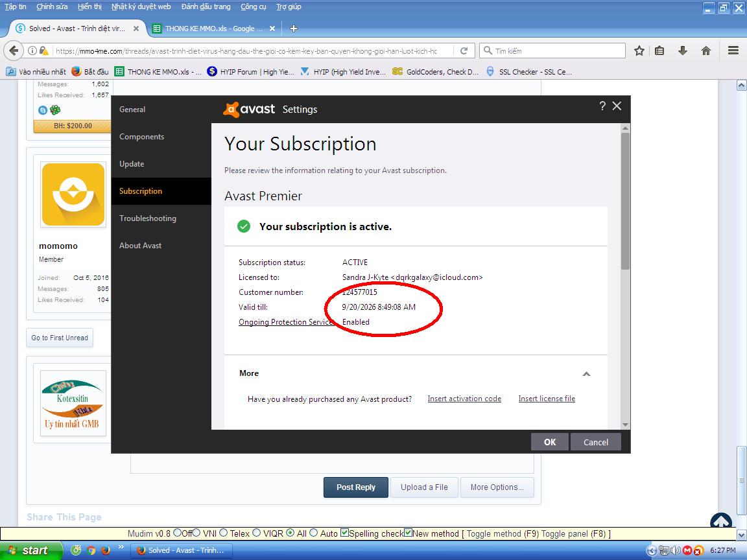Toggle the Spelling check checkbox

click(x=345, y=533)
